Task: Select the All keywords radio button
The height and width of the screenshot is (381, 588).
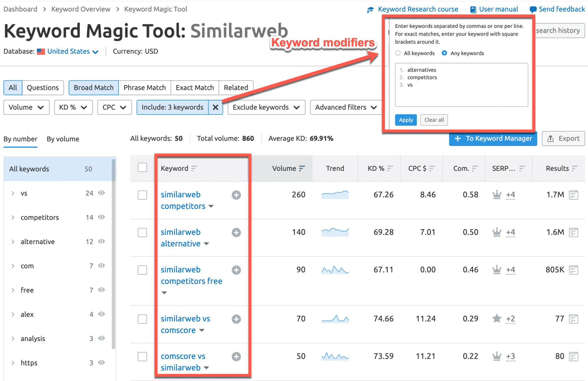Action: tap(398, 53)
